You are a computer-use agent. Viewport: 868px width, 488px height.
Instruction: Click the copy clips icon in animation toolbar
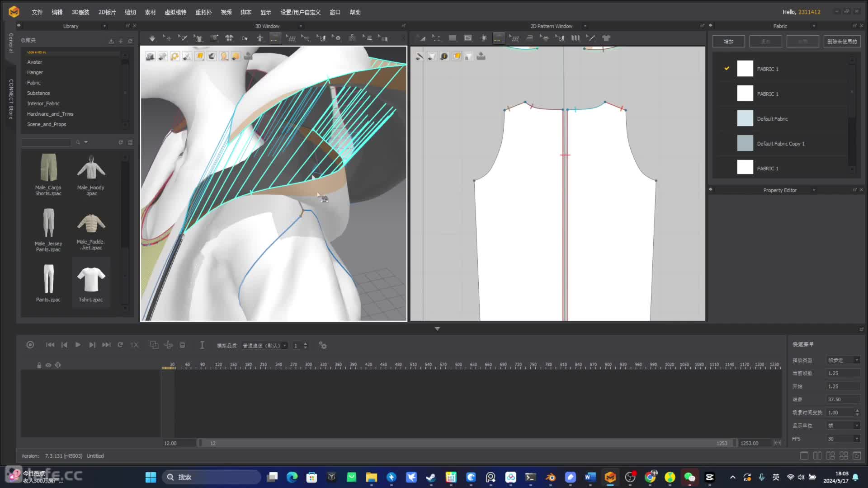point(154,345)
